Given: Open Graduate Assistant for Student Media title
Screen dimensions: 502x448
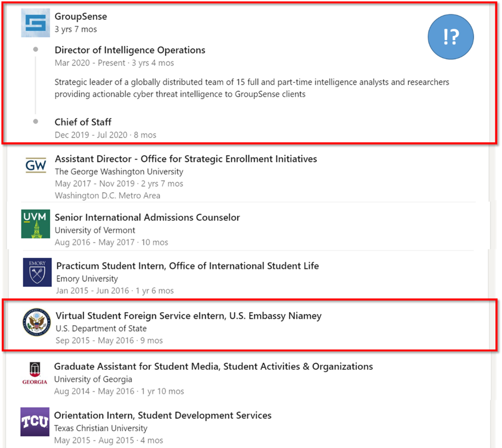Looking at the screenshot, I should (x=213, y=366).
